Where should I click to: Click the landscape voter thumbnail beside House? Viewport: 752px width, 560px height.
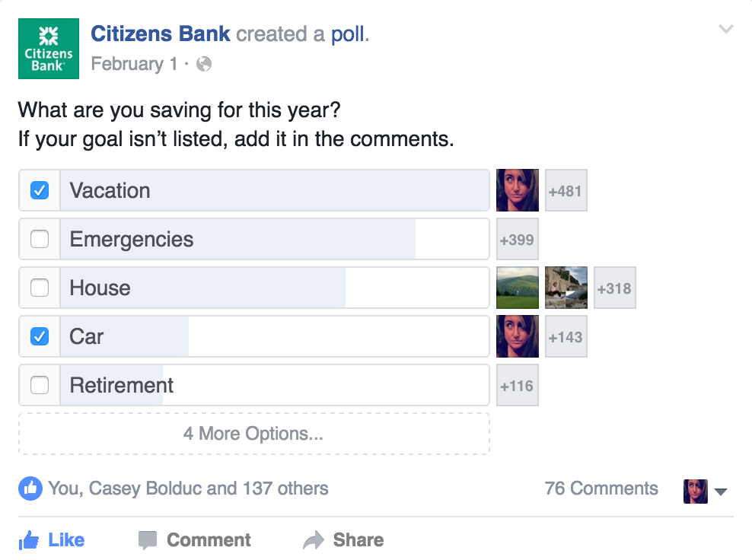coord(518,288)
